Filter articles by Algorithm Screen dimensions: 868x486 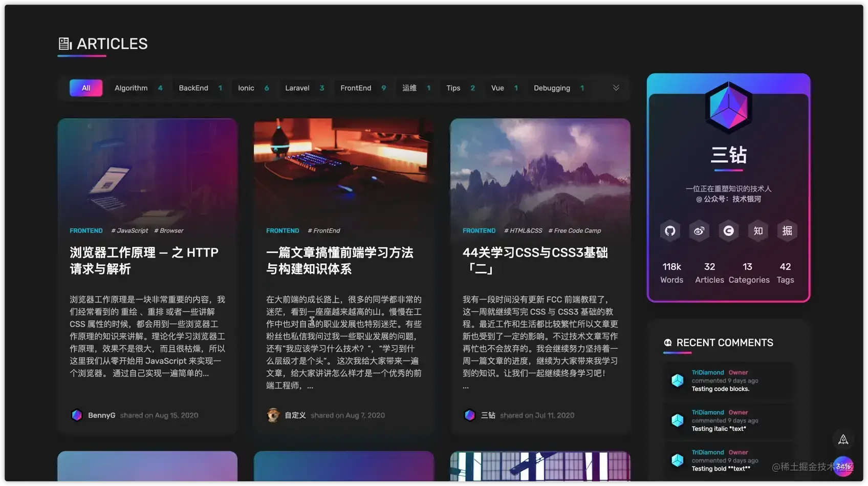[138, 88]
